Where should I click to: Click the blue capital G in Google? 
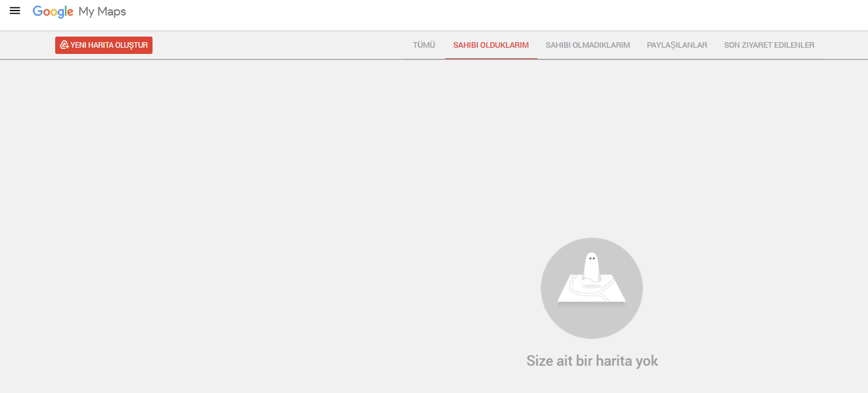point(37,12)
